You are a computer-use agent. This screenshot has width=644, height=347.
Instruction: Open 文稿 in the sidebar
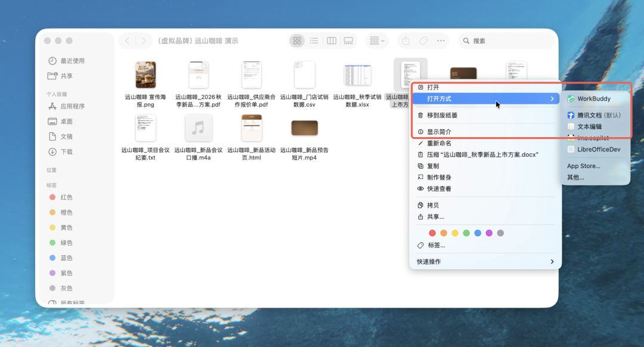click(x=60, y=137)
